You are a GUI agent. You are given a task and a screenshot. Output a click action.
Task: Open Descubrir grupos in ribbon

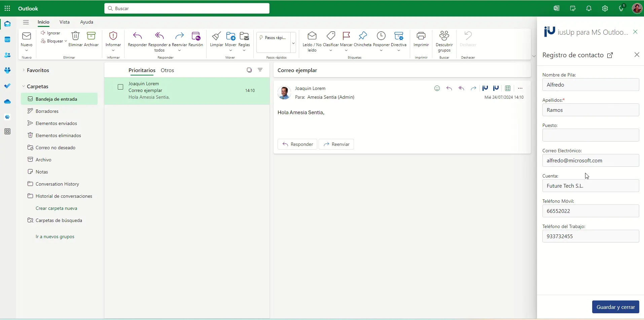pyautogui.click(x=444, y=36)
